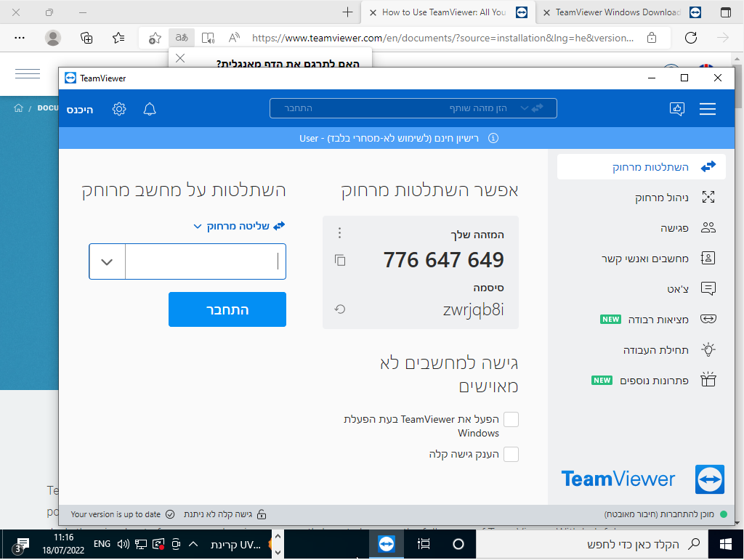744x560 pixels.
Task: Click the Edge refresh button
Action: click(691, 38)
